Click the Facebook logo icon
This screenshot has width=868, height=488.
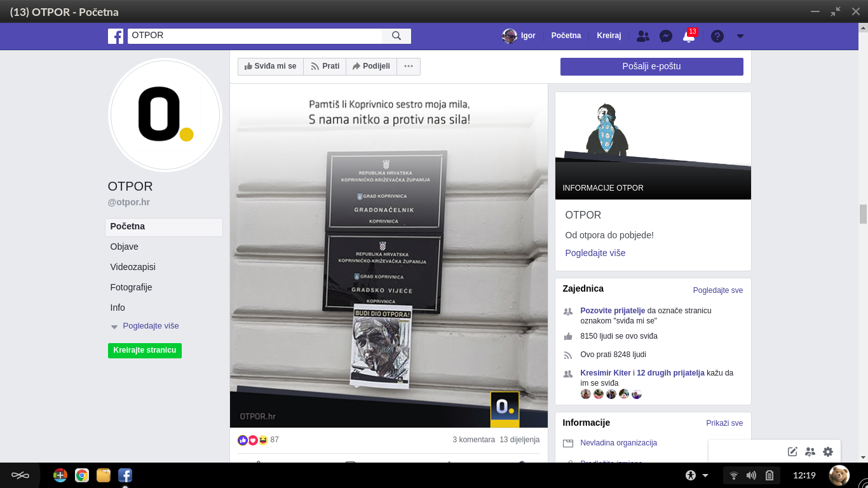click(116, 36)
